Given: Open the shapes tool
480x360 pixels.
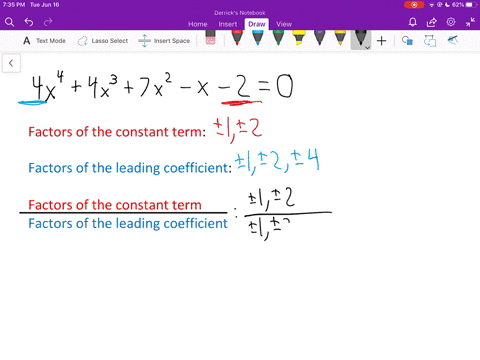Looking at the screenshot, I should click(407, 41).
